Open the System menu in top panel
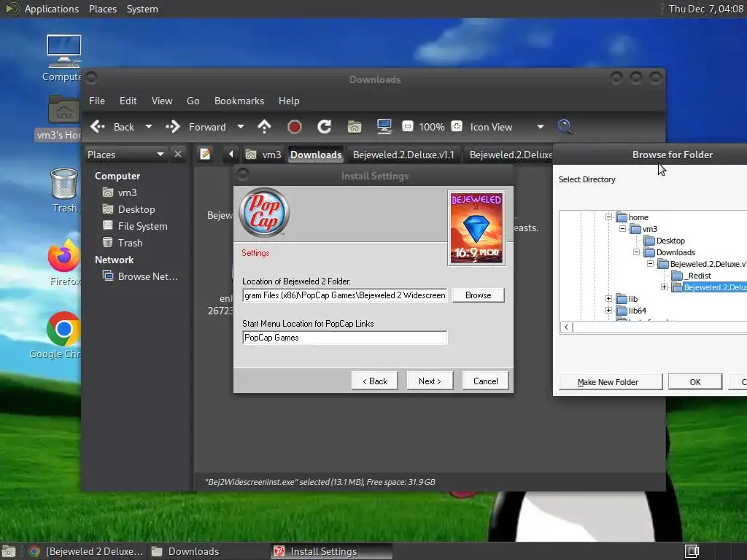This screenshot has width=747, height=560. [142, 9]
